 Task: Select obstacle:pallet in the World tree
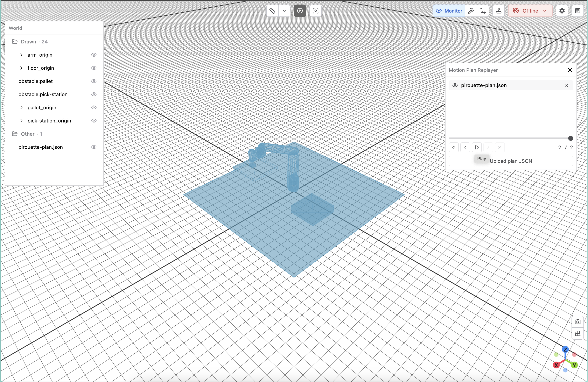(x=36, y=81)
